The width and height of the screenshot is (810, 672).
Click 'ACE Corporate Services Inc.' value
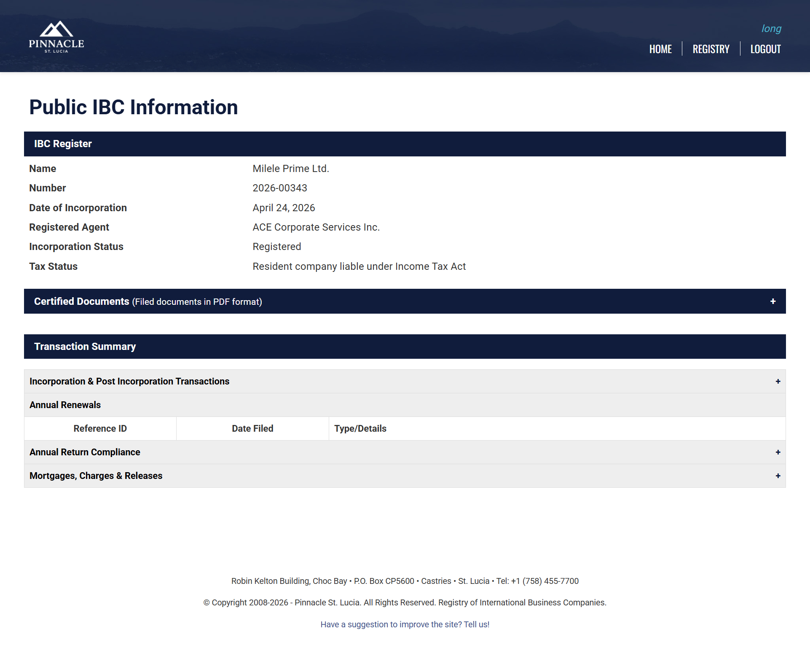coord(316,227)
